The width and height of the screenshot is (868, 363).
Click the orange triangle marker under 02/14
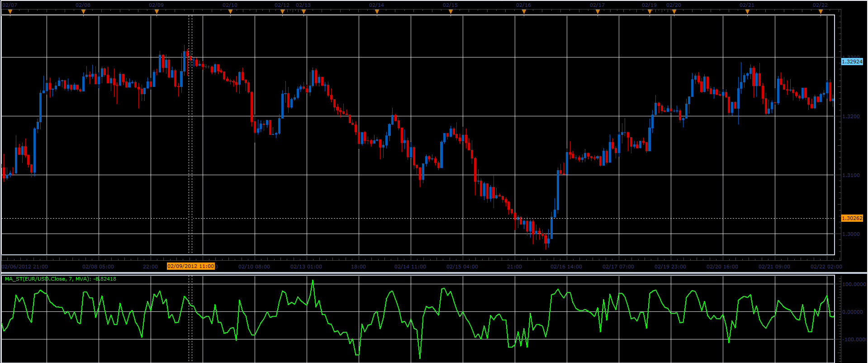[377, 12]
